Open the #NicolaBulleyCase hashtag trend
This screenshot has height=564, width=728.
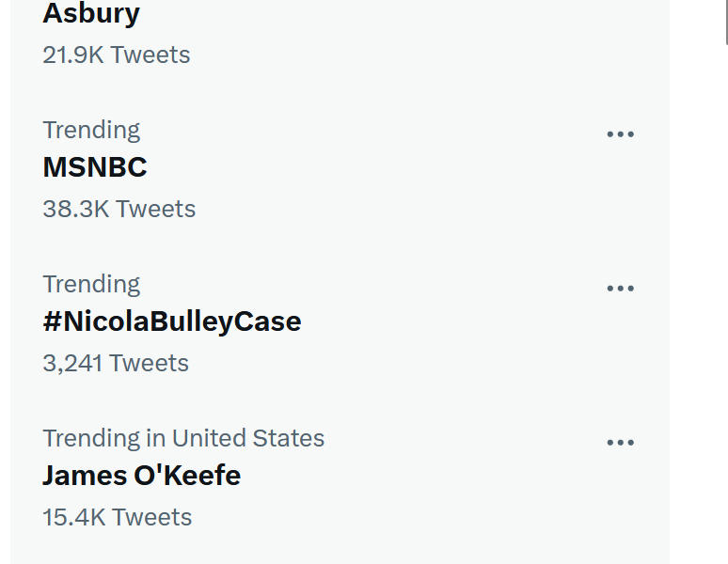(x=172, y=321)
